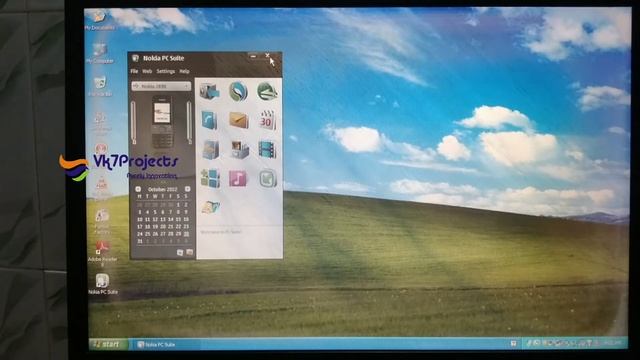The width and height of the screenshot is (640, 360).
Task: Select the Adobe Reader 8 desktop icon
Action: tap(102, 253)
